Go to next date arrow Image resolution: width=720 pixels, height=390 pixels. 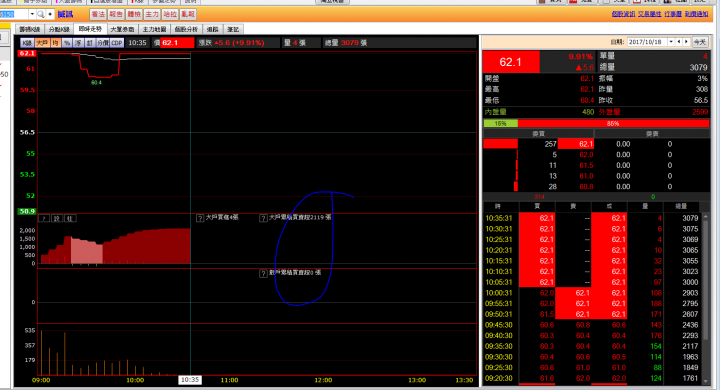point(686,42)
